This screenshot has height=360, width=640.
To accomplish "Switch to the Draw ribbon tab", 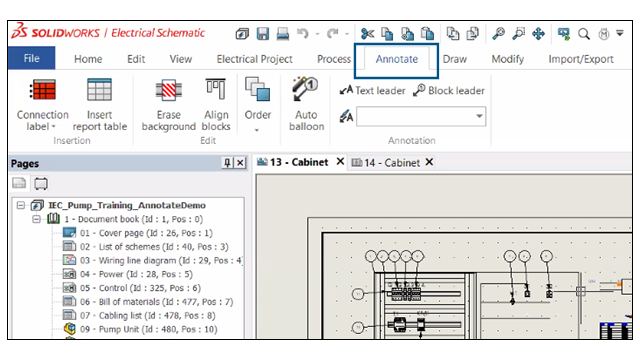I will [x=455, y=59].
